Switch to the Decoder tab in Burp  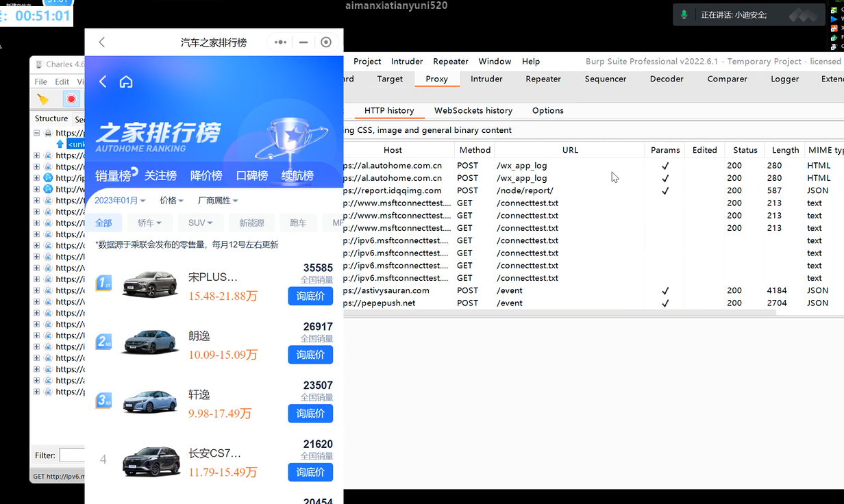[x=667, y=79]
